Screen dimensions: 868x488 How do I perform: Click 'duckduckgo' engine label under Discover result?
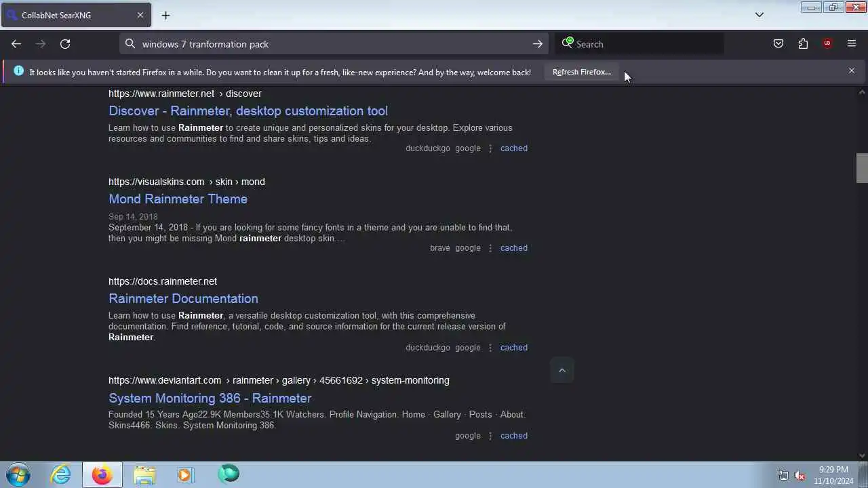(428, 148)
